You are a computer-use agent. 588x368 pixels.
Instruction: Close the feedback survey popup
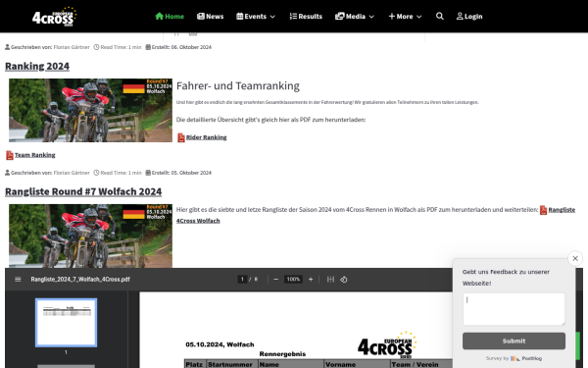(575, 258)
